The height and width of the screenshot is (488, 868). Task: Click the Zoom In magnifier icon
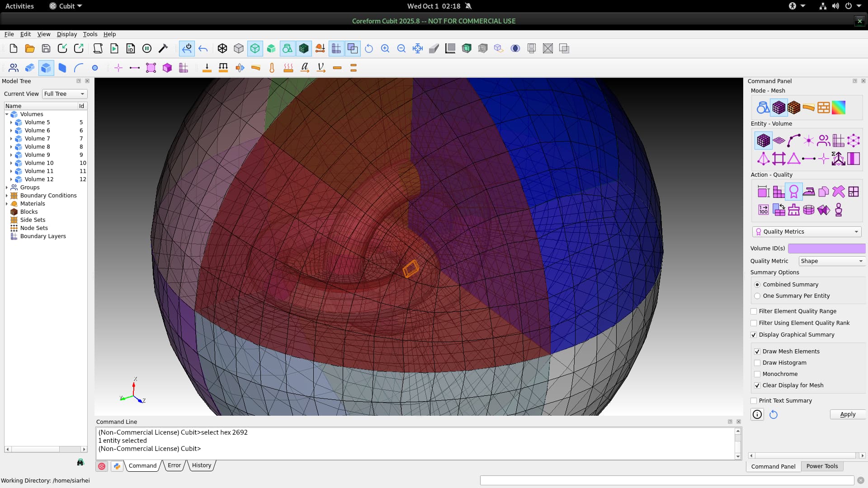385,48
